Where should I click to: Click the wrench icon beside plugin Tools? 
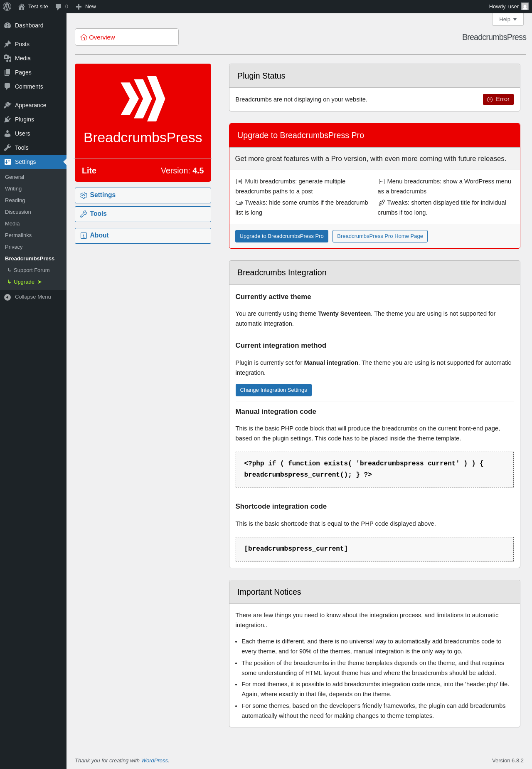84,214
